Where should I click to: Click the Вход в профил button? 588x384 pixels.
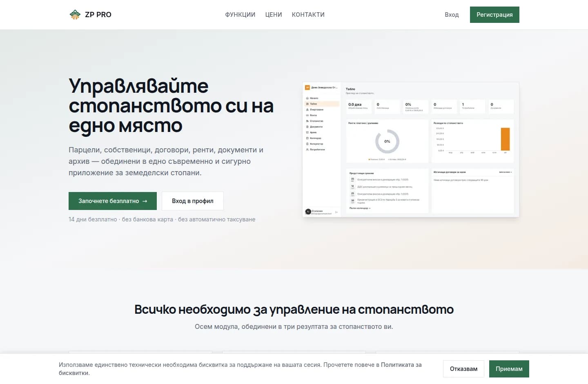point(193,201)
